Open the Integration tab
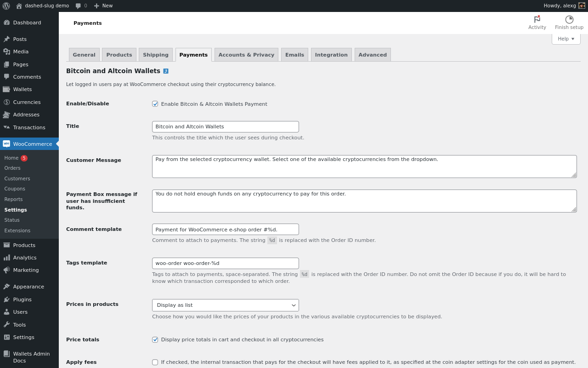 pyautogui.click(x=331, y=55)
